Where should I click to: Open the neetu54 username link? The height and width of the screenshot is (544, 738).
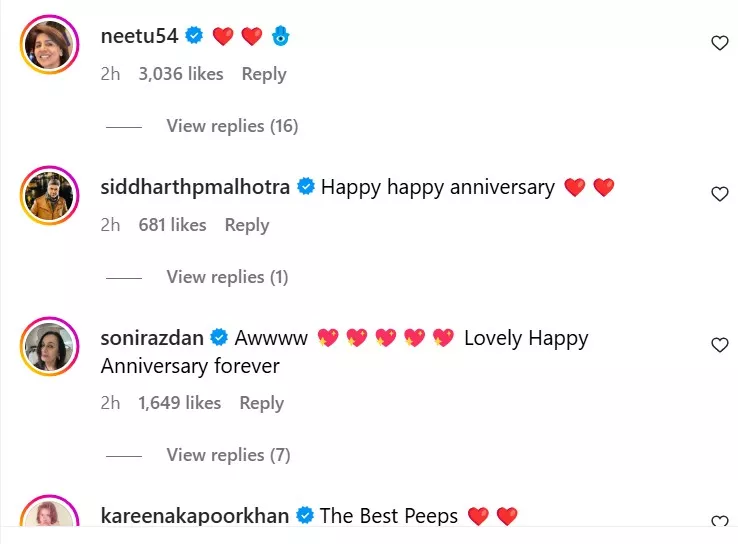[x=140, y=36]
